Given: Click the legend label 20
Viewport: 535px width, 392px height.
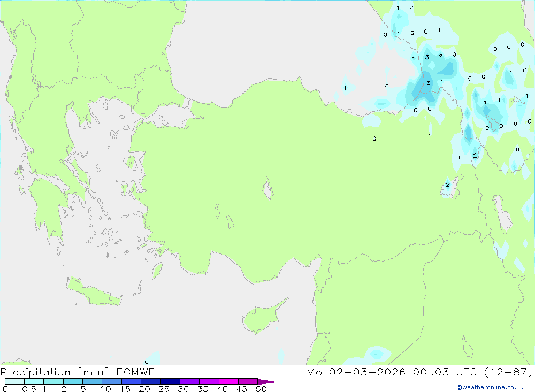Looking at the screenshot, I should [x=144, y=389].
